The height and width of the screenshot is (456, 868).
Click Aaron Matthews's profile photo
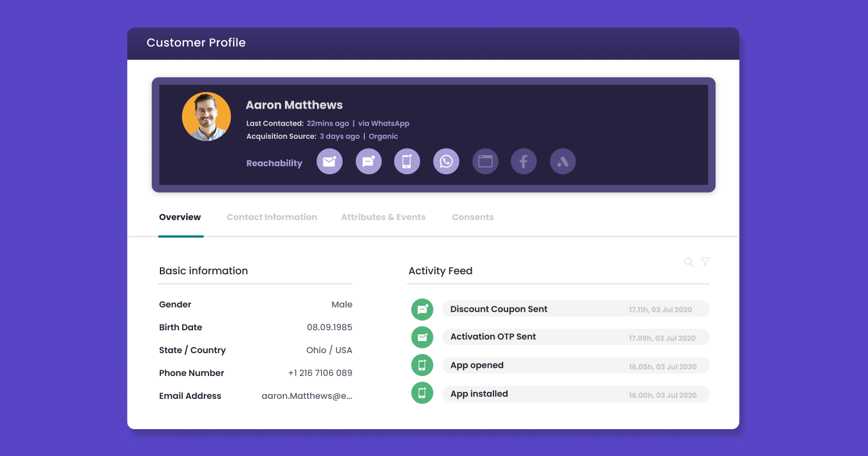(x=206, y=116)
